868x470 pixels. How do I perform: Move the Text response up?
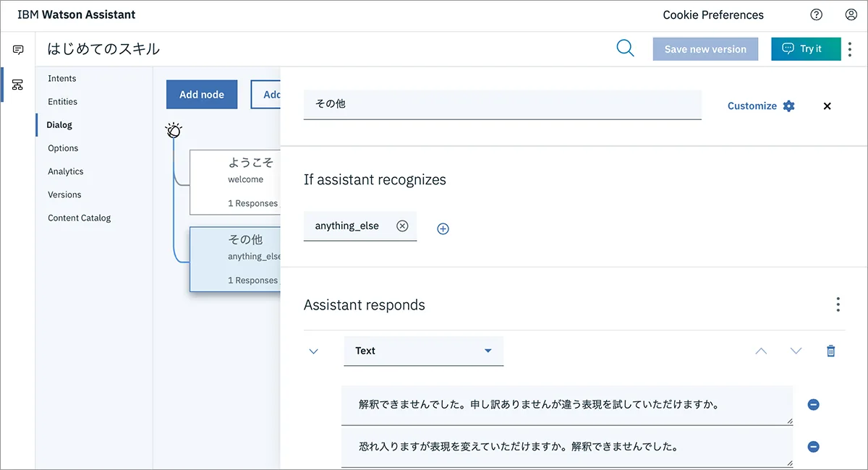click(761, 351)
